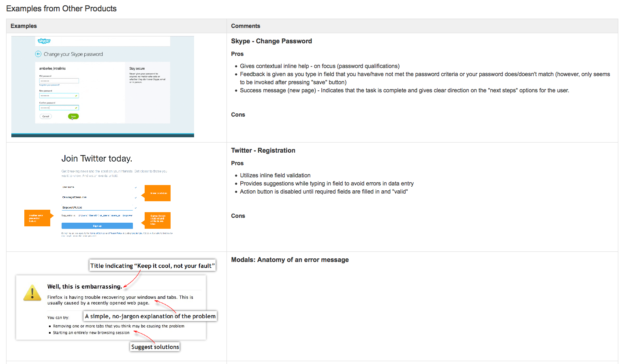This screenshot has width=624, height=364.
Task: Click the bullet starting Feedback is given as you type
Action: click(x=425, y=78)
